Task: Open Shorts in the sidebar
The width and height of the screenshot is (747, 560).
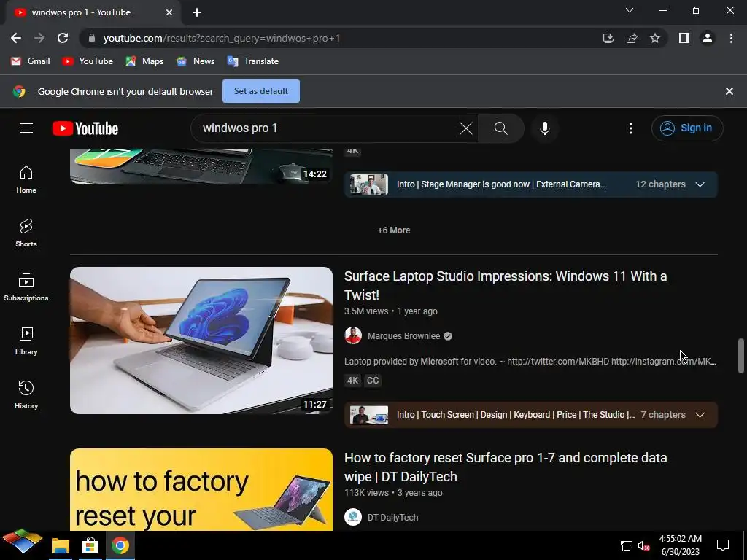Action: (x=26, y=233)
